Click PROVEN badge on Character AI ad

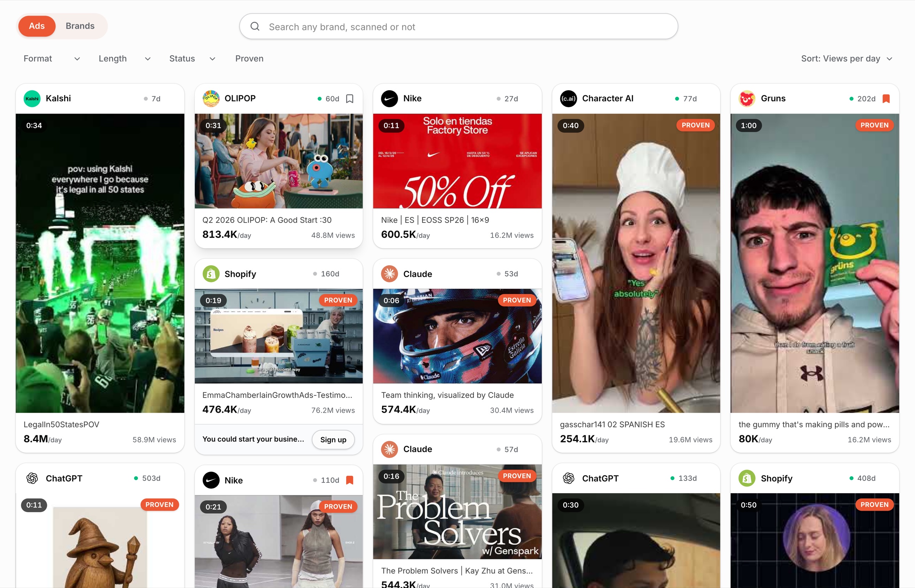pos(695,125)
